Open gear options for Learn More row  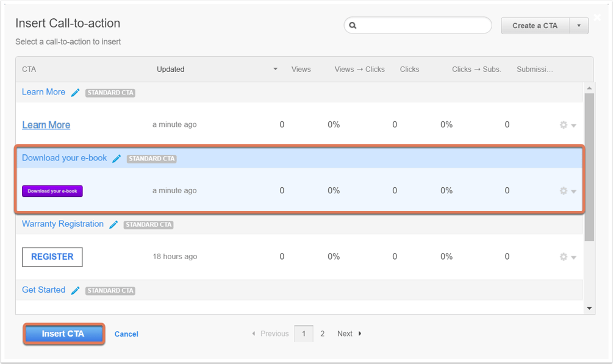click(x=568, y=125)
